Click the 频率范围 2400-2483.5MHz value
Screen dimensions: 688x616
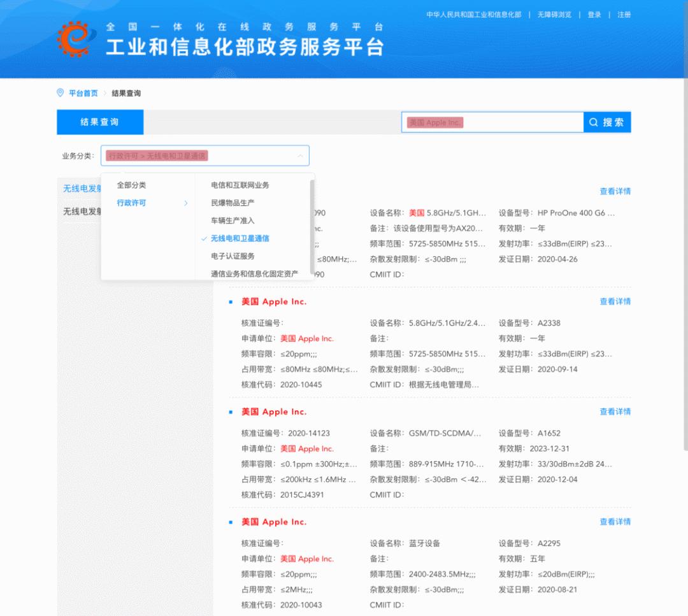tap(442, 575)
